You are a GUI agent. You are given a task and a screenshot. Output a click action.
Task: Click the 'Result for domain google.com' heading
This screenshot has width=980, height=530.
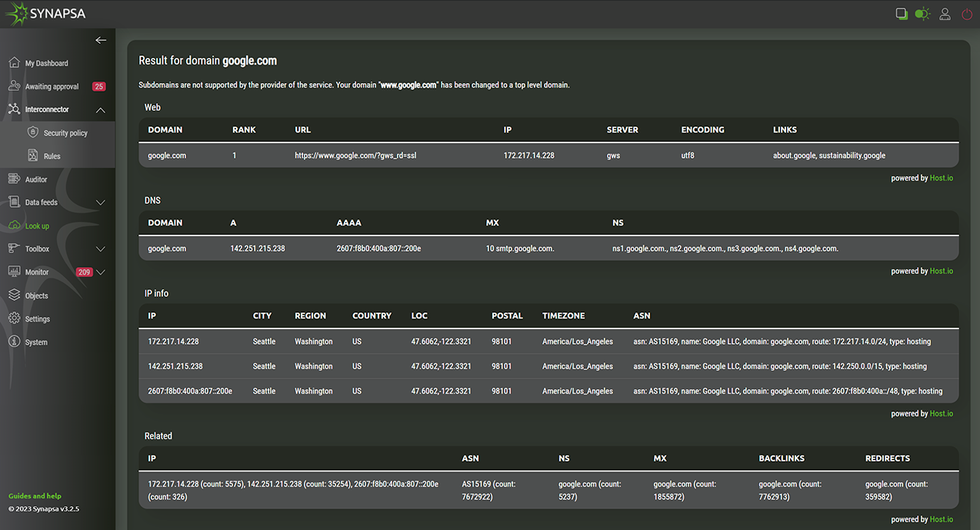208,60
